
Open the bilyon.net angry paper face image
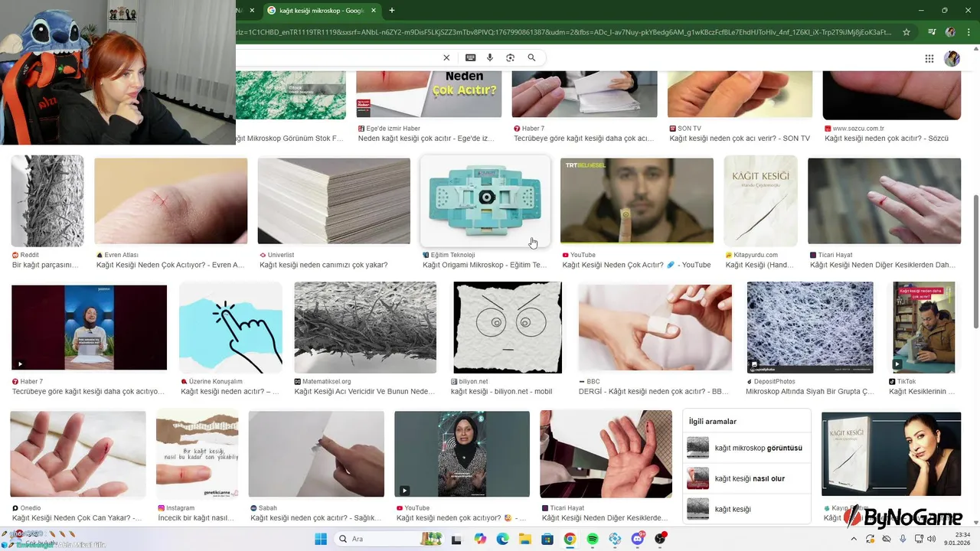pyautogui.click(x=508, y=328)
